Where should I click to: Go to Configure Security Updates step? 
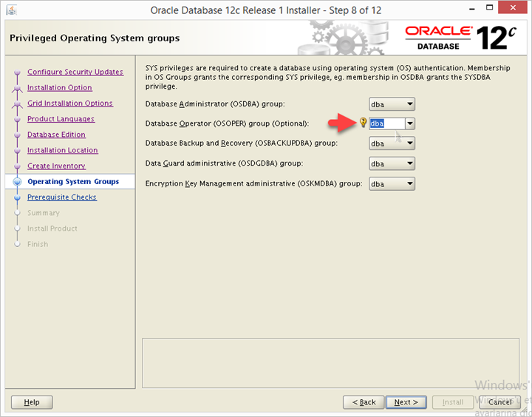pos(75,72)
